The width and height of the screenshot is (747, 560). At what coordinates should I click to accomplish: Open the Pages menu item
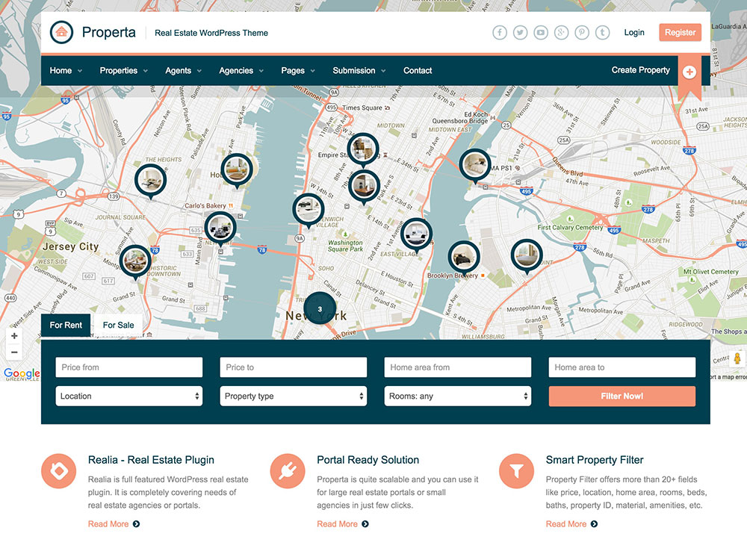[x=293, y=70]
